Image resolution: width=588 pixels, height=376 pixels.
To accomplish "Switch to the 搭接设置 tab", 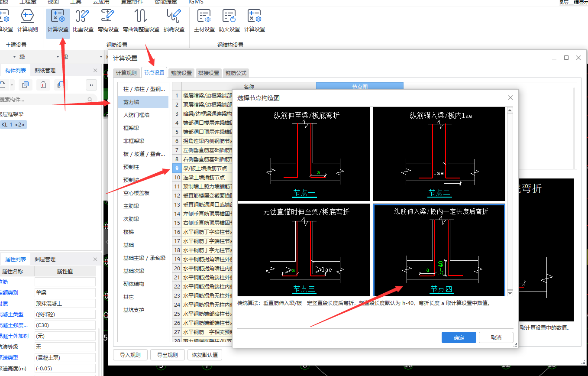I will click(x=209, y=73).
